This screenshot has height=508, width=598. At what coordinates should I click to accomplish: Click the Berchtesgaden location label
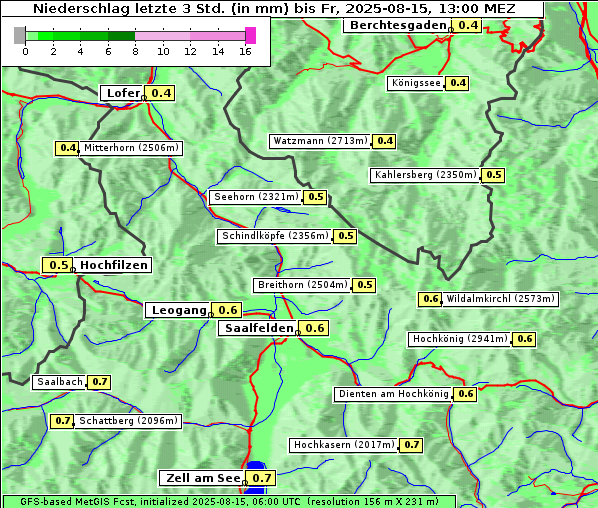[x=397, y=26]
